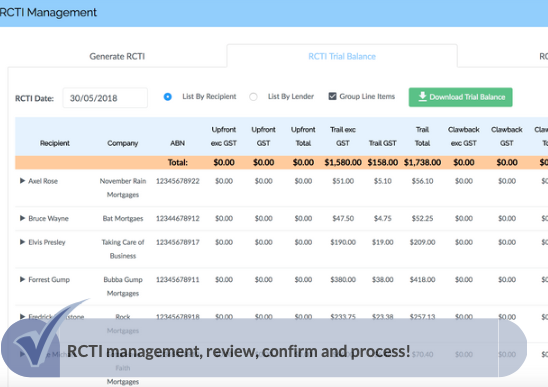The height and width of the screenshot is (387, 548).
Task: Click the Upfront exc GST column header
Action: (x=224, y=136)
